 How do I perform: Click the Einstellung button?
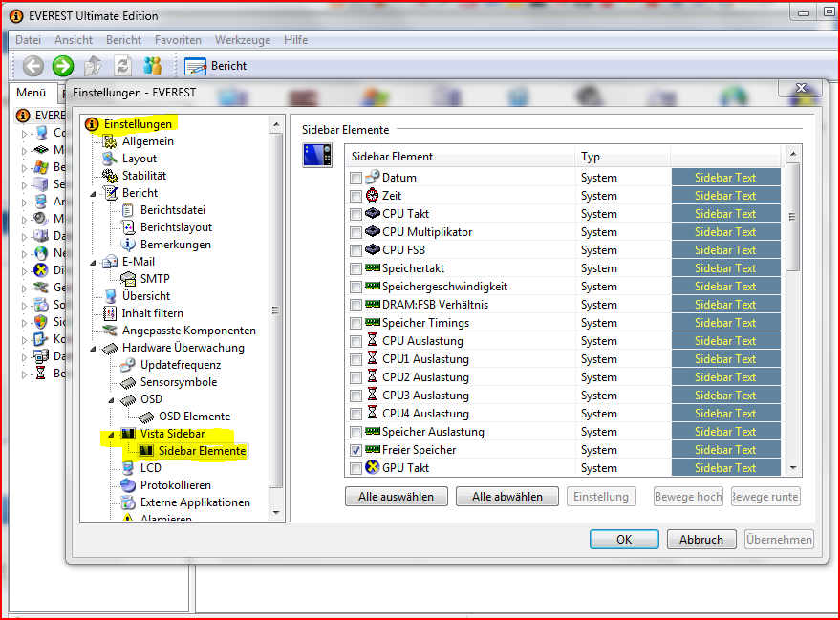601,497
